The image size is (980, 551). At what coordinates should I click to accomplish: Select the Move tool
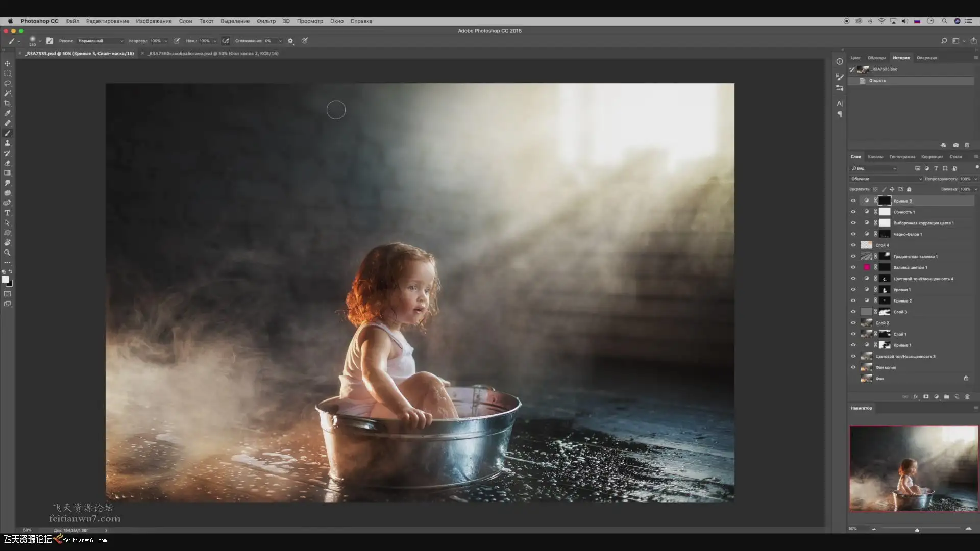7,63
